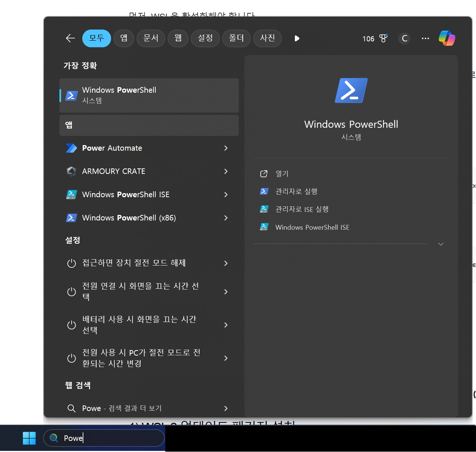
Task: Open Powe web search more results
Action: click(149, 408)
